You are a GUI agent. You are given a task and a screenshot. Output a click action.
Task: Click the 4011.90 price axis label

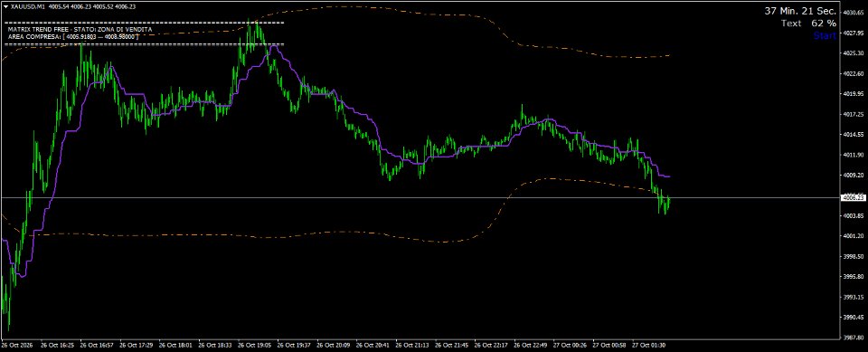coord(853,156)
